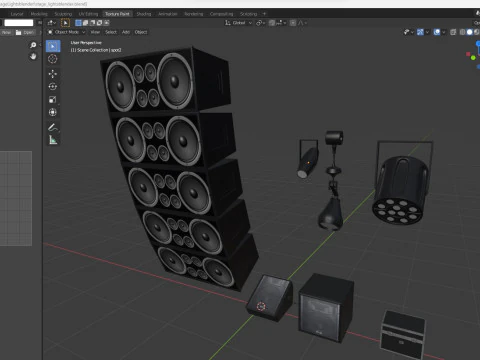The image size is (480, 360).
Task: Select the wedge floor monitor object
Action: [x=269, y=297]
